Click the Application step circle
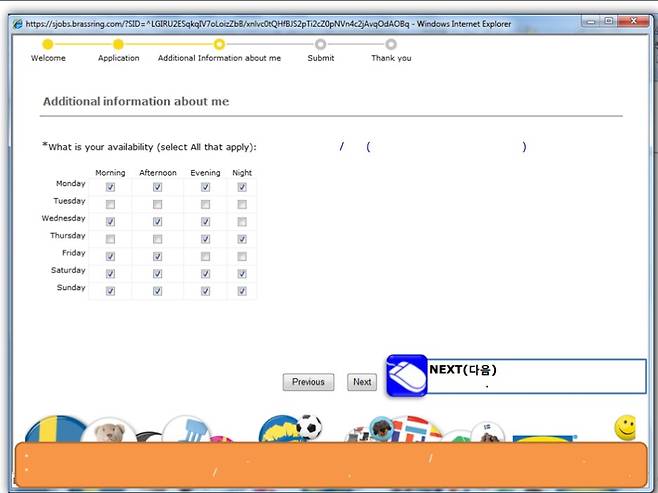The image size is (658, 493). [118, 44]
